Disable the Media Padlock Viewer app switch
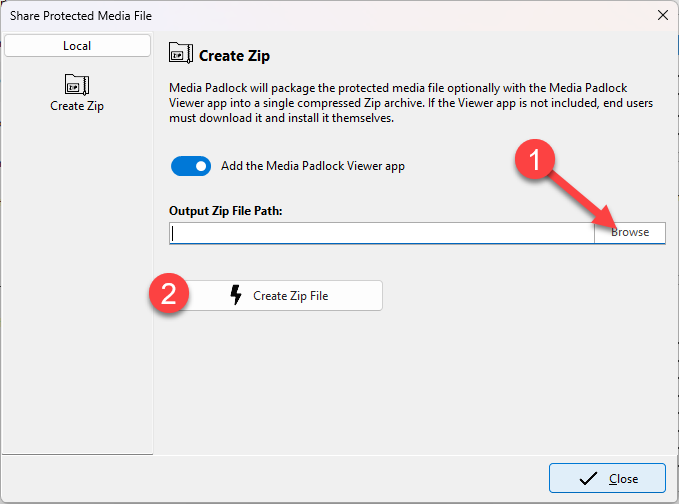 (x=191, y=166)
